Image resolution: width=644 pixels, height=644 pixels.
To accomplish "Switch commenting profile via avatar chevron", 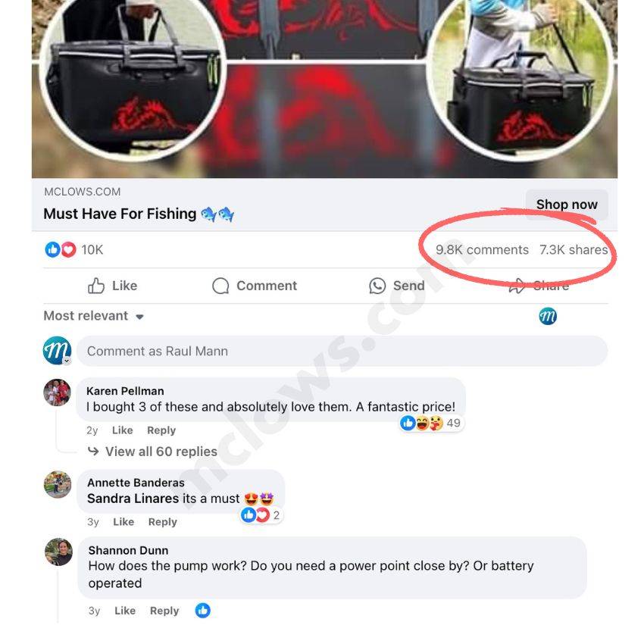I will (67, 361).
